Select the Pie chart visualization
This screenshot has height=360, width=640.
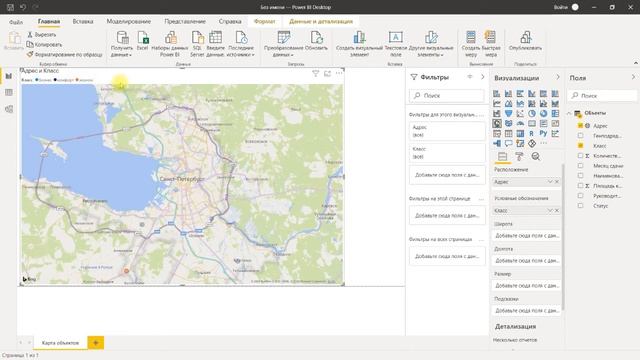pyautogui.click(x=532, y=113)
